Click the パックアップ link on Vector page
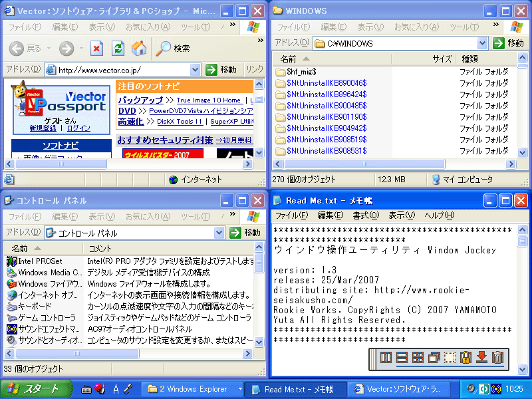The image size is (532, 399). (140, 100)
